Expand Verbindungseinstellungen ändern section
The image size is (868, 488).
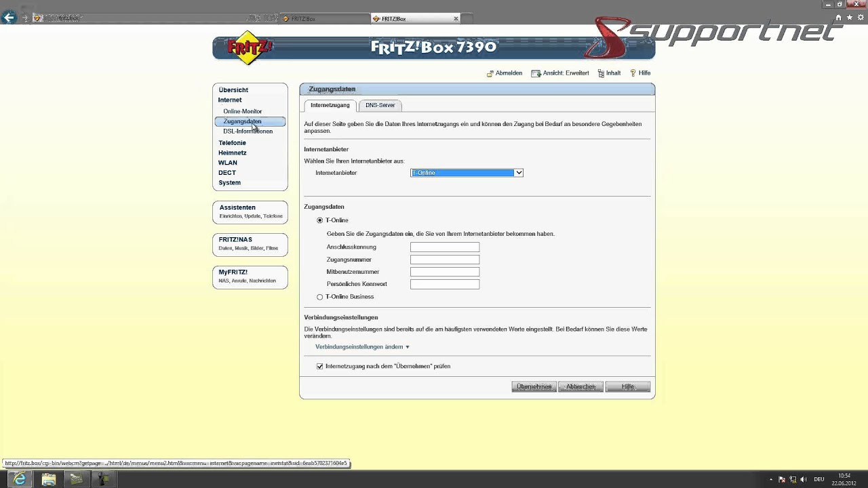362,346
